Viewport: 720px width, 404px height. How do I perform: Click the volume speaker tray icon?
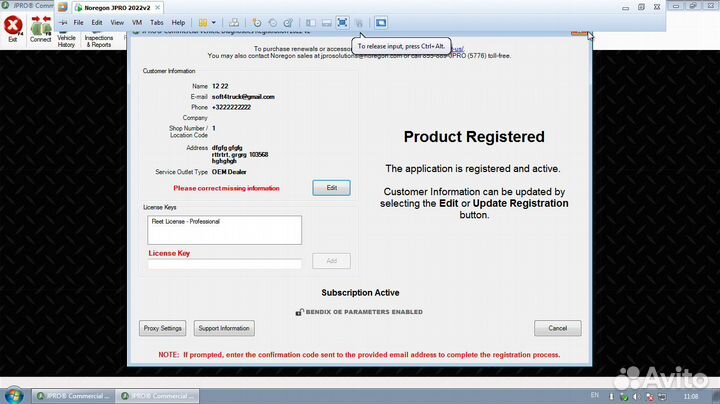click(x=636, y=396)
